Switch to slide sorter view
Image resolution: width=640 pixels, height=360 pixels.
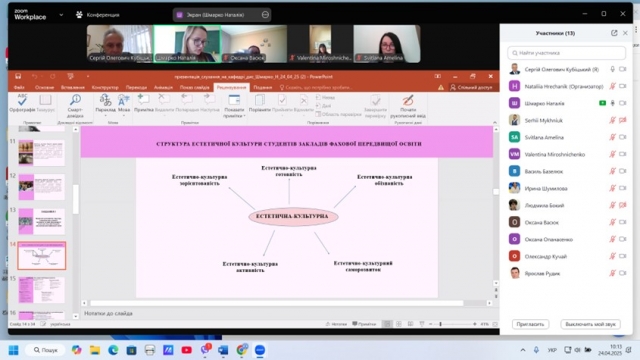click(399, 324)
